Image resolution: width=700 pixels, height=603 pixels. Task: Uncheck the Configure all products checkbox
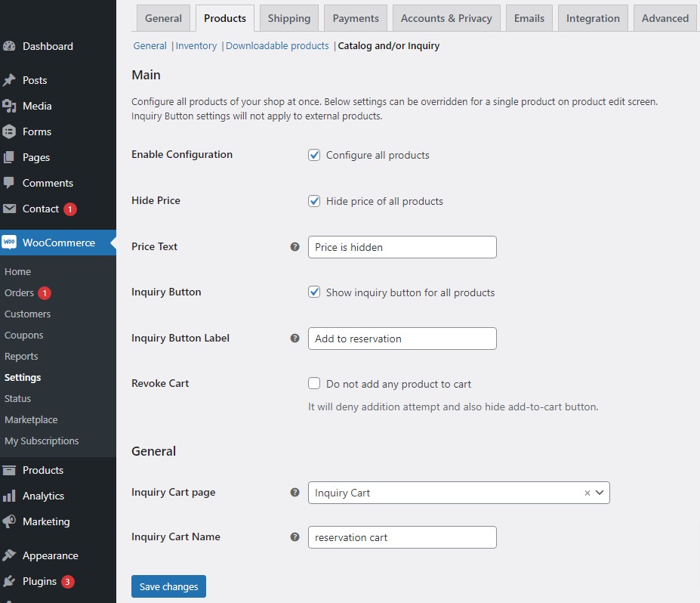(315, 155)
